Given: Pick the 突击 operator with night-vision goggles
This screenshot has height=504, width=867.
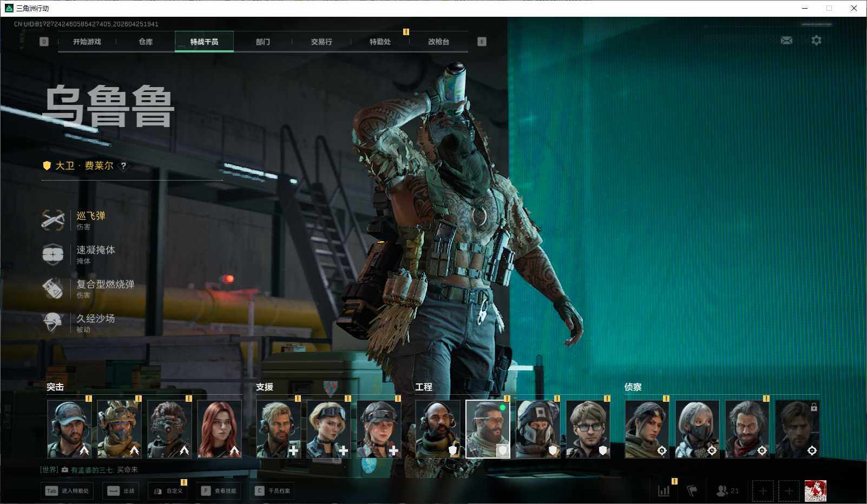Looking at the screenshot, I should (x=169, y=429).
